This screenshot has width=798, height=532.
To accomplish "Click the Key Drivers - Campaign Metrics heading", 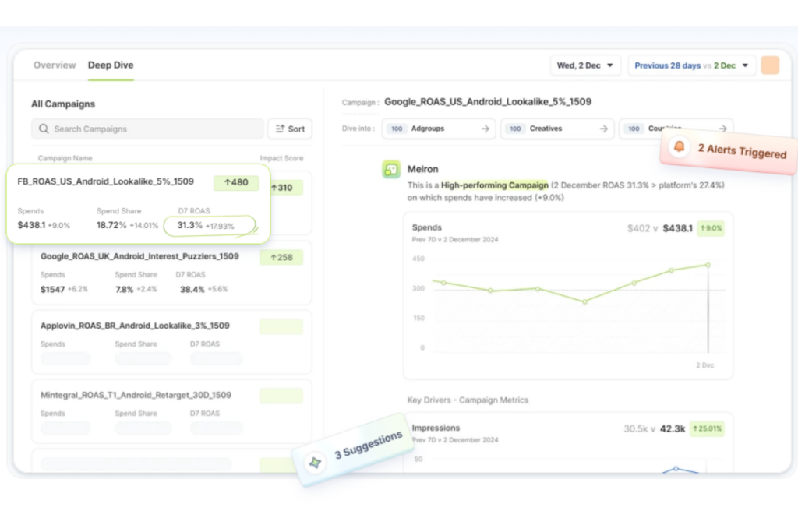I will (x=468, y=400).
